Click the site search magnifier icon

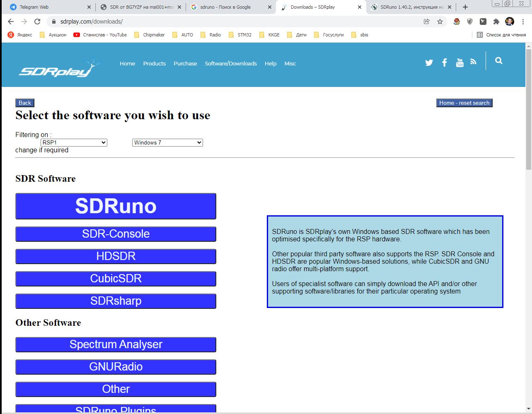pos(499,60)
